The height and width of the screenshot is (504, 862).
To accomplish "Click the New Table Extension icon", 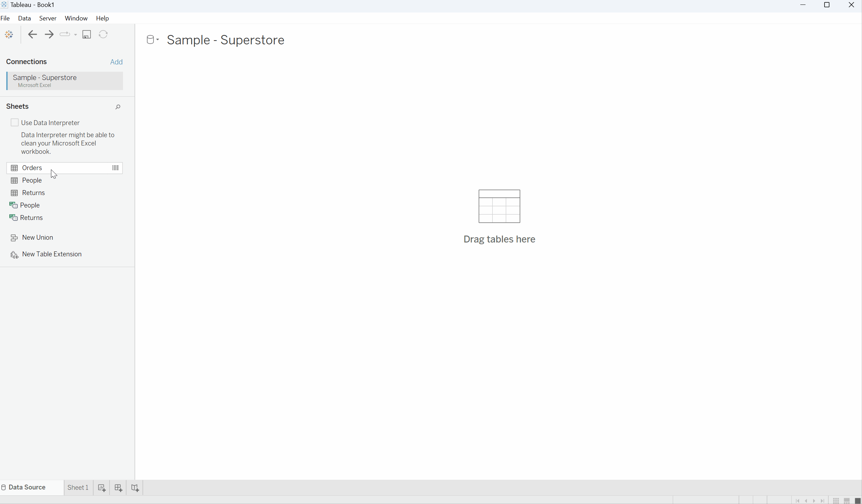I will point(15,254).
